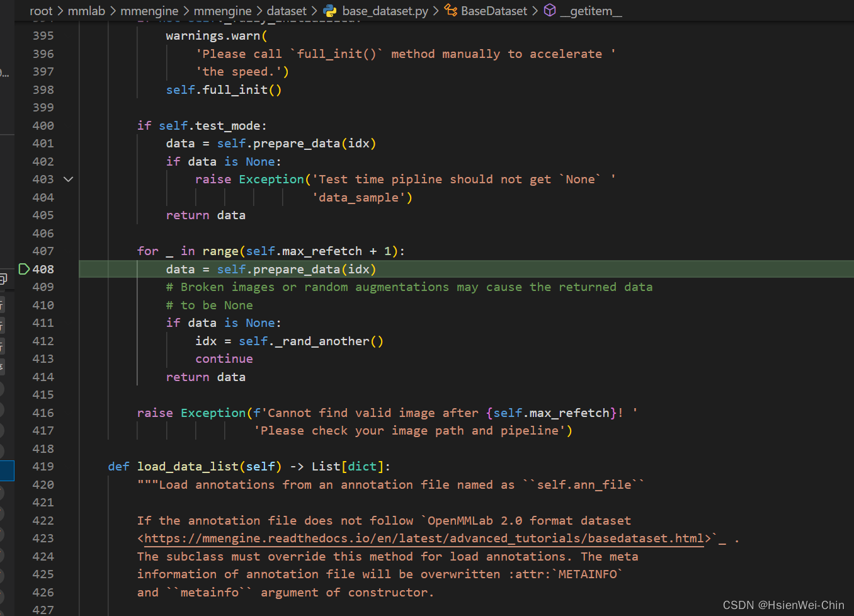
Task: Click 'self.full_init()' call on line 398
Action: tap(224, 90)
